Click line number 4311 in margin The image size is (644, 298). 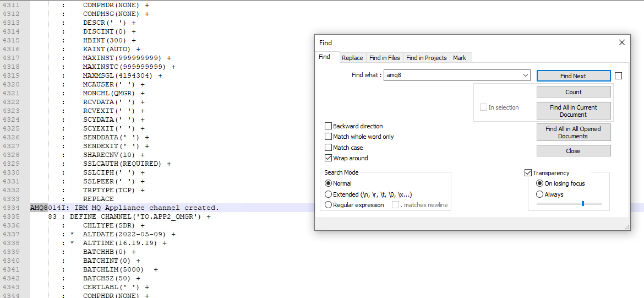click(x=10, y=5)
